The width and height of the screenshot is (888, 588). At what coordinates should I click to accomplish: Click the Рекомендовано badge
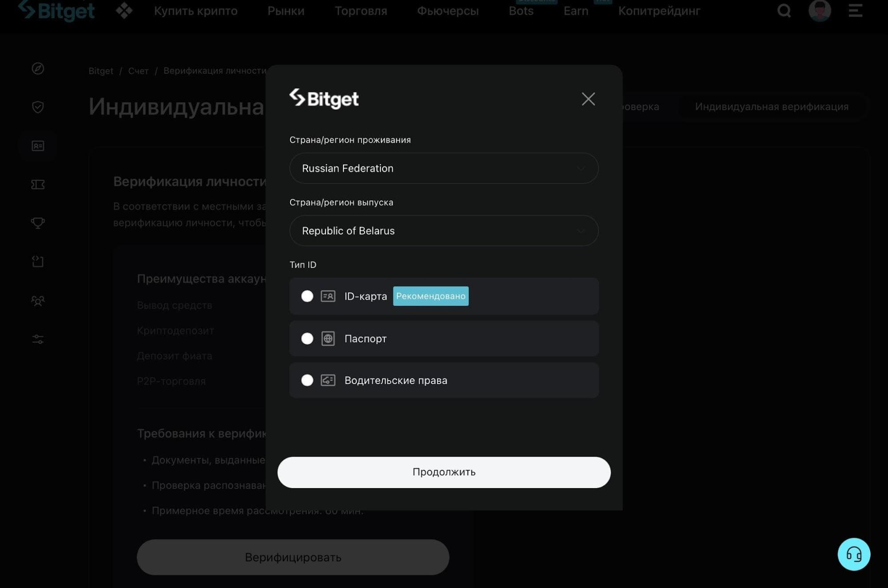tap(430, 296)
